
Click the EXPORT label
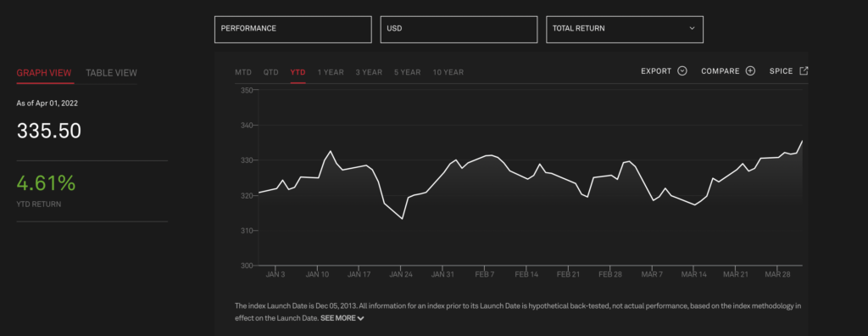click(x=656, y=71)
